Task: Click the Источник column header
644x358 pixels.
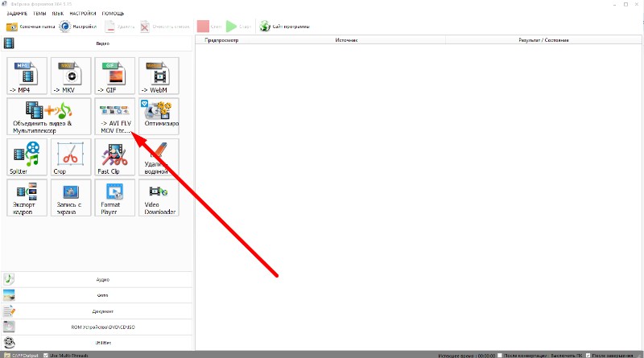Action: [346, 40]
